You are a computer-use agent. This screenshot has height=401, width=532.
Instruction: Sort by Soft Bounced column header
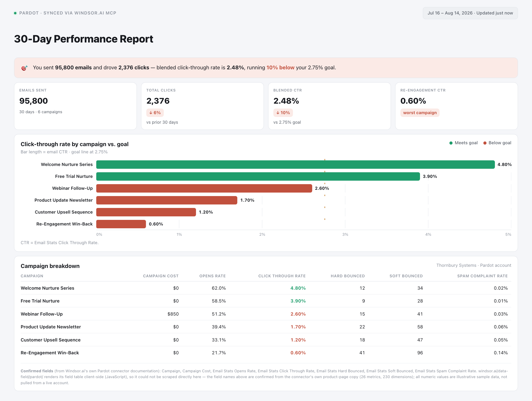tap(406, 276)
